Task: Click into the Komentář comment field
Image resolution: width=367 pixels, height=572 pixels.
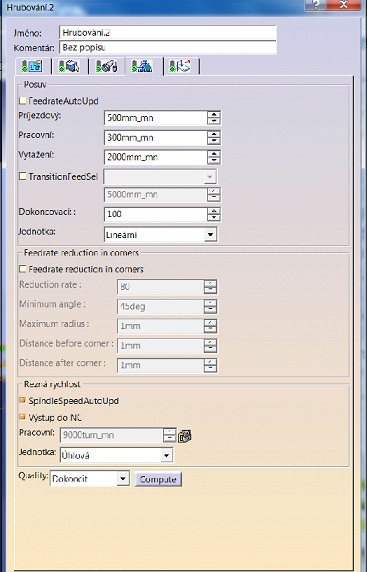Action: (x=168, y=47)
